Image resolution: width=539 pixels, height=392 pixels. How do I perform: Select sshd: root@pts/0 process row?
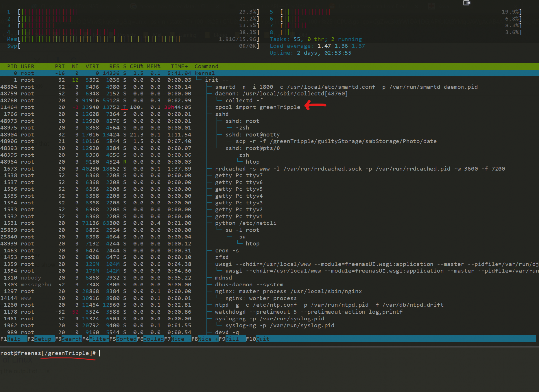[269, 148]
